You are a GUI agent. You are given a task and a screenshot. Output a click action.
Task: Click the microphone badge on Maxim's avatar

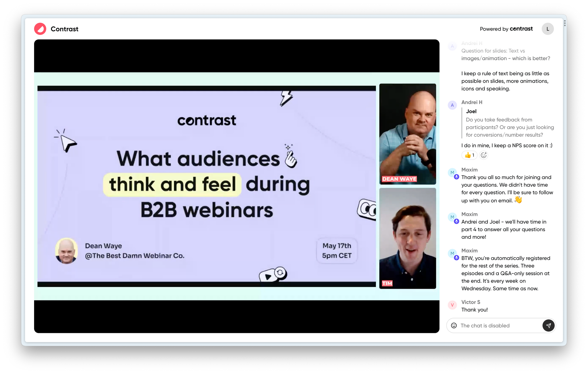pos(456,176)
